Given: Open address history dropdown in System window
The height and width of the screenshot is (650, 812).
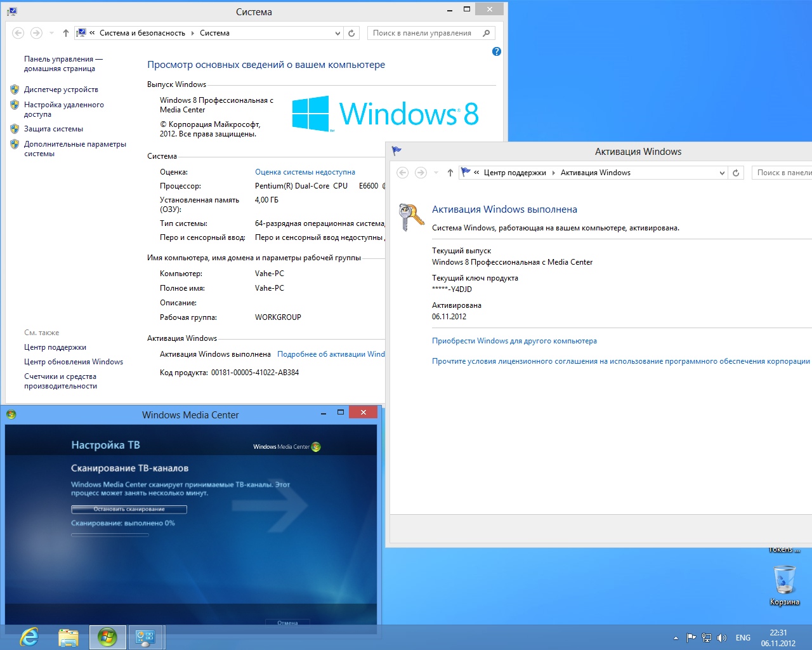Looking at the screenshot, I should pyautogui.click(x=337, y=33).
